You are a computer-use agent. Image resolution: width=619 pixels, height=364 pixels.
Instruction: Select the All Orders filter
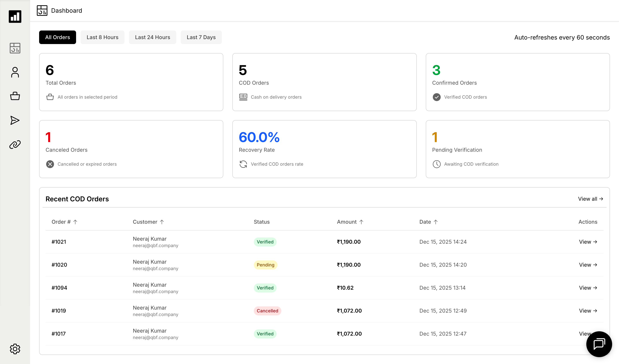pyautogui.click(x=57, y=37)
